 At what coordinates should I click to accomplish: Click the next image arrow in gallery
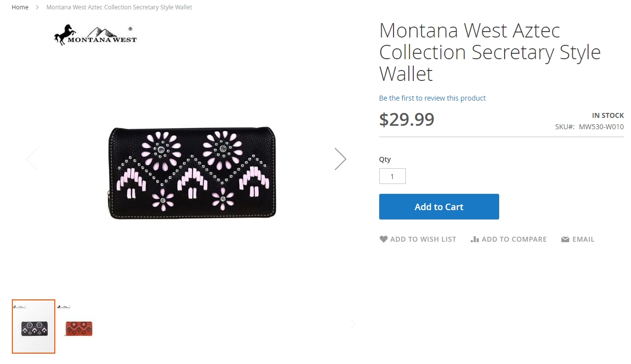click(x=341, y=159)
